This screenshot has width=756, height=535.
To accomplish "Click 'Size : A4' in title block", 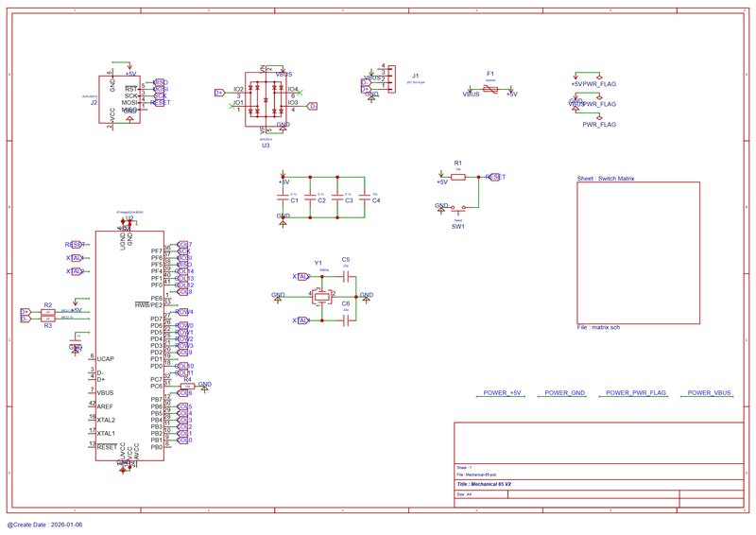I will tap(464, 495).
